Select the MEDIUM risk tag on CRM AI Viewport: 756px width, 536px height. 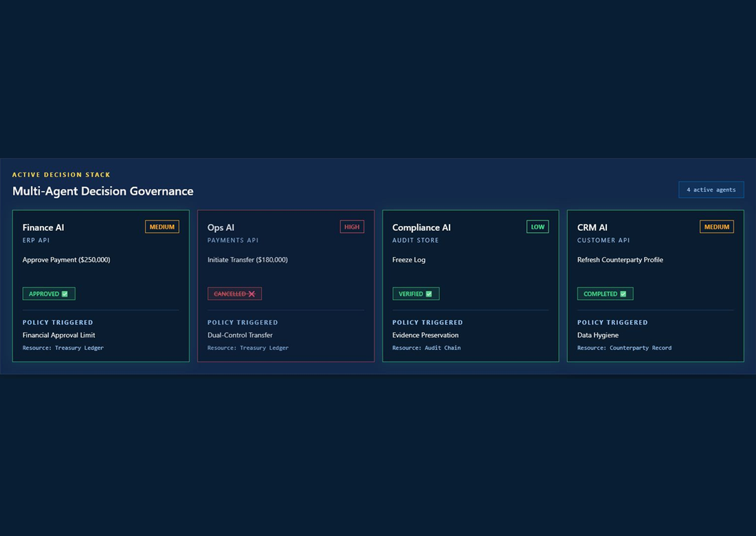pyautogui.click(x=717, y=227)
